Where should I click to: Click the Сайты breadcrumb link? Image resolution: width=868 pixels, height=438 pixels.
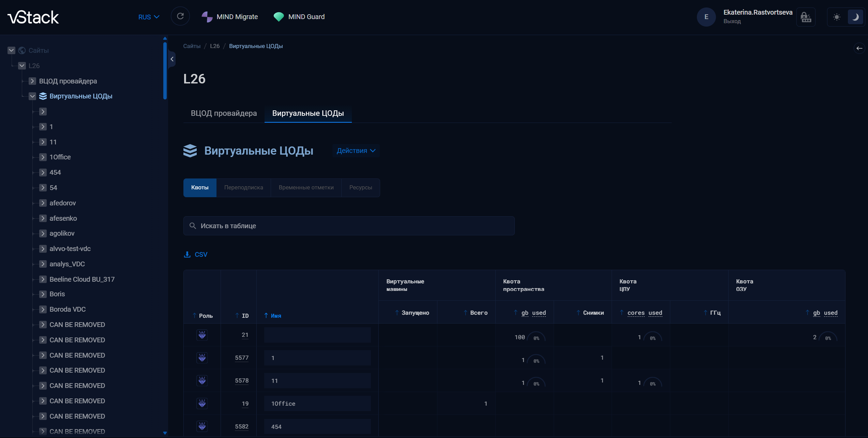point(192,46)
